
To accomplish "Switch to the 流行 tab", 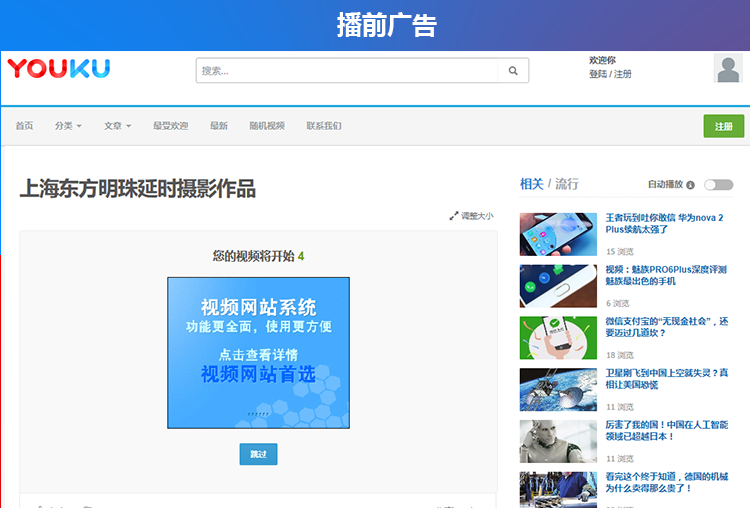I will pos(567,184).
